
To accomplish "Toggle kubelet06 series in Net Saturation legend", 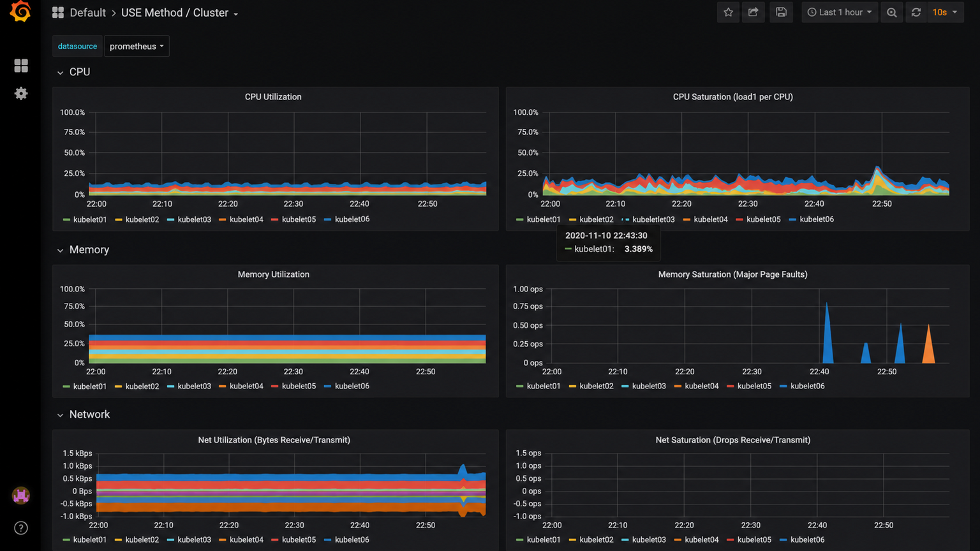I will 808,540.
